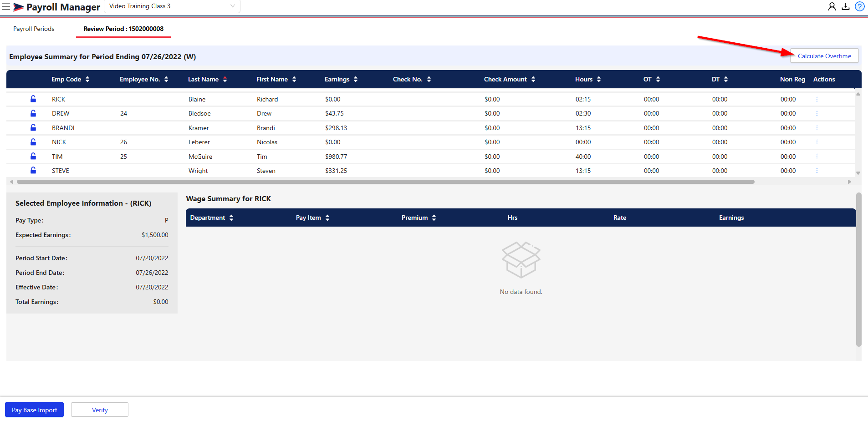Click the table scroll right arrow
The height and width of the screenshot is (425, 868).
[x=849, y=182]
